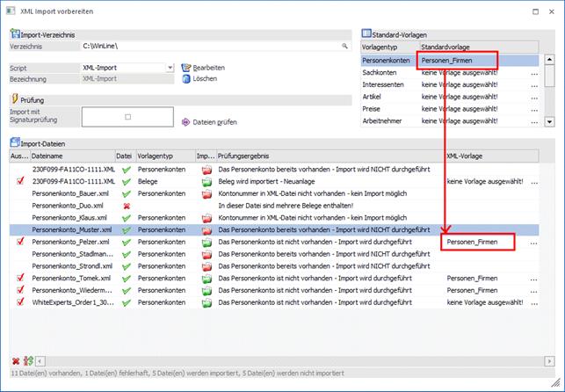Toggle the Import mit Signaturprüfung checkbox
Image resolution: width=565 pixels, height=392 pixels.
[127, 116]
